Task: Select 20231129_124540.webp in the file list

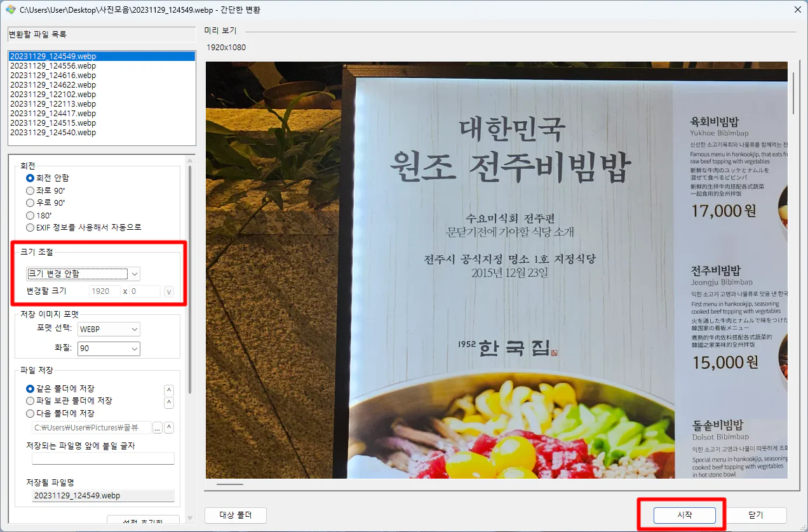Action: 102,132
